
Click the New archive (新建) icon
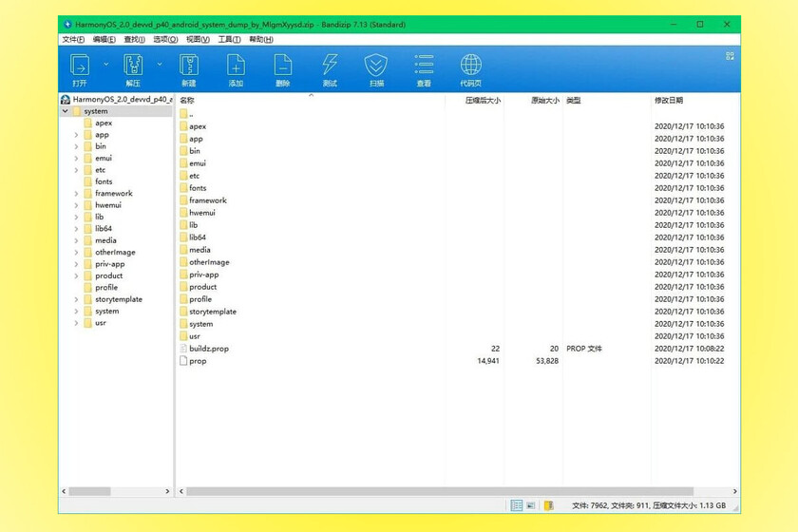189,66
